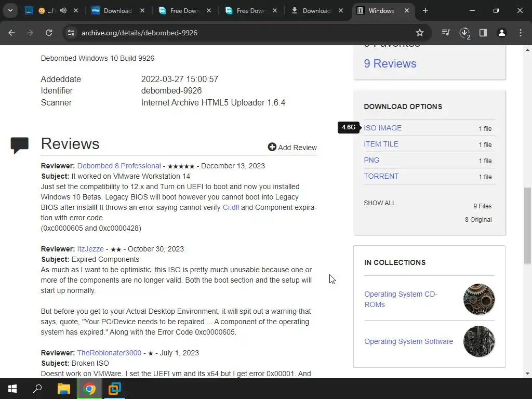Image resolution: width=532 pixels, height=399 pixels.
Task: View site information icon in address bar
Action: point(71,33)
